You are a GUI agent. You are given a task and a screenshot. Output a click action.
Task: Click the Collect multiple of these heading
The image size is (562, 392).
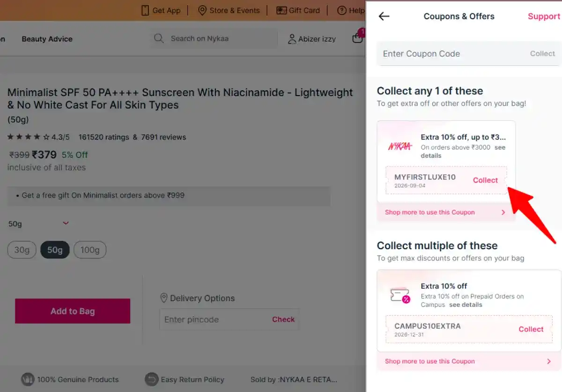point(437,245)
